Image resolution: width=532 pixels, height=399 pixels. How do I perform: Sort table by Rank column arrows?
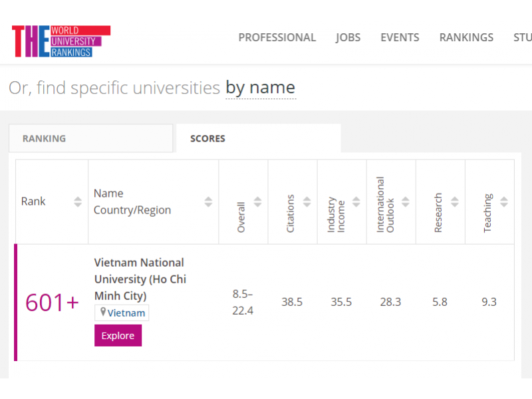pos(78,201)
